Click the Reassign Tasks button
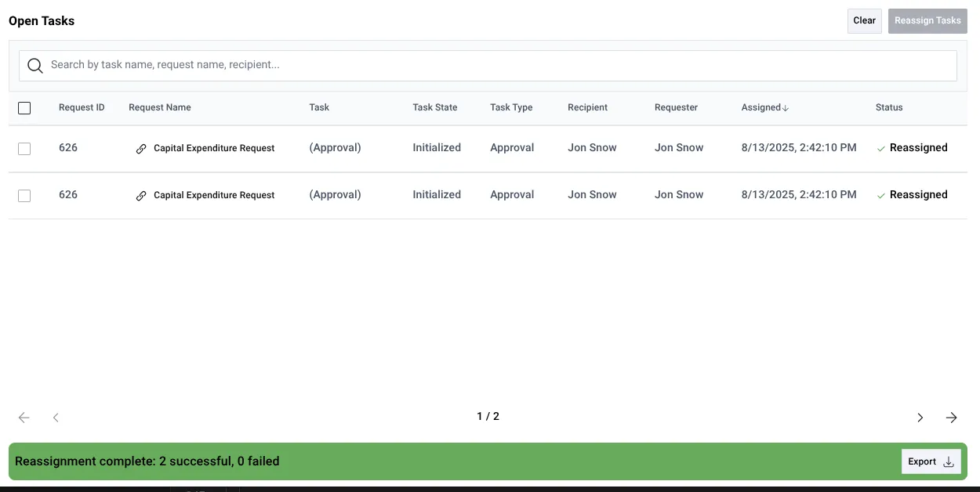Viewport: 980px width, 492px height. point(927,20)
